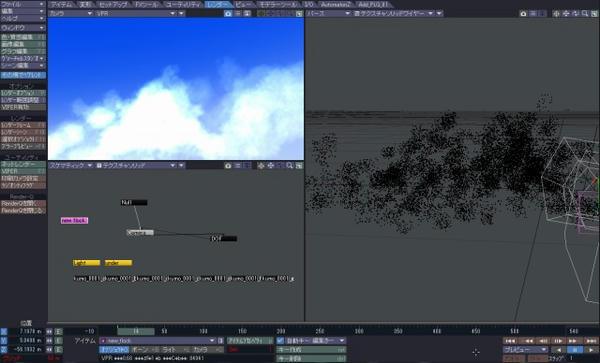
Task: Select pink new_flock node in schematic
Action: click(75, 221)
